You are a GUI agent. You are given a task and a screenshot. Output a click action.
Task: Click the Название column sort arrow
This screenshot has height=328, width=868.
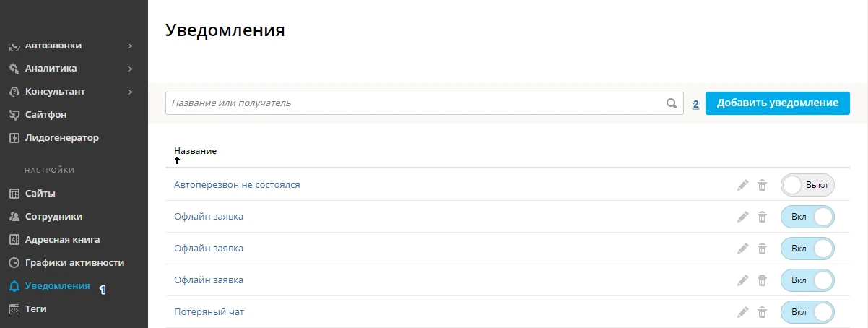click(178, 160)
